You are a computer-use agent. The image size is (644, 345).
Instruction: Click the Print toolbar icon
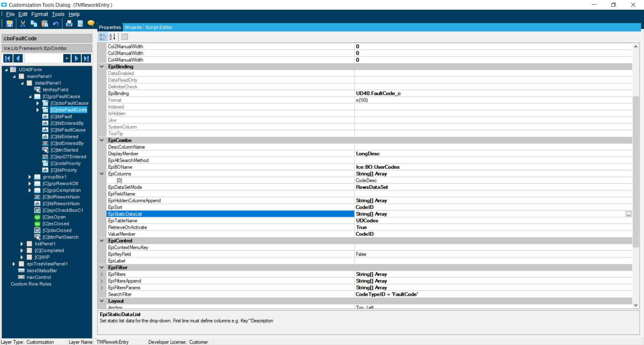click(x=69, y=23)
